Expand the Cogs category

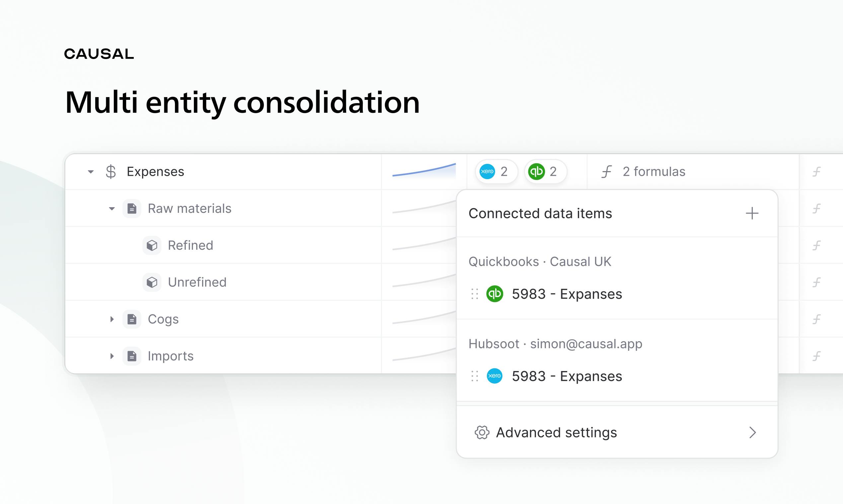(x=112, y=319)
